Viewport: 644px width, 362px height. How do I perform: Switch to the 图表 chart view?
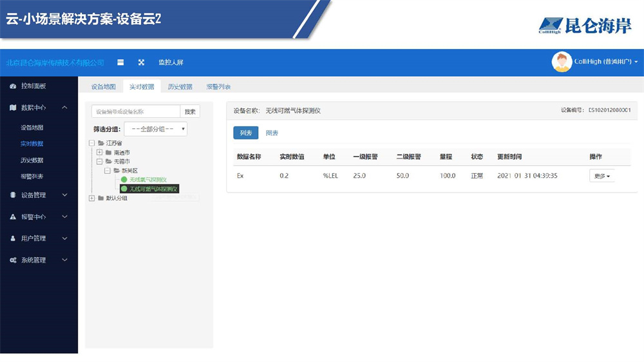click(272, 133)
